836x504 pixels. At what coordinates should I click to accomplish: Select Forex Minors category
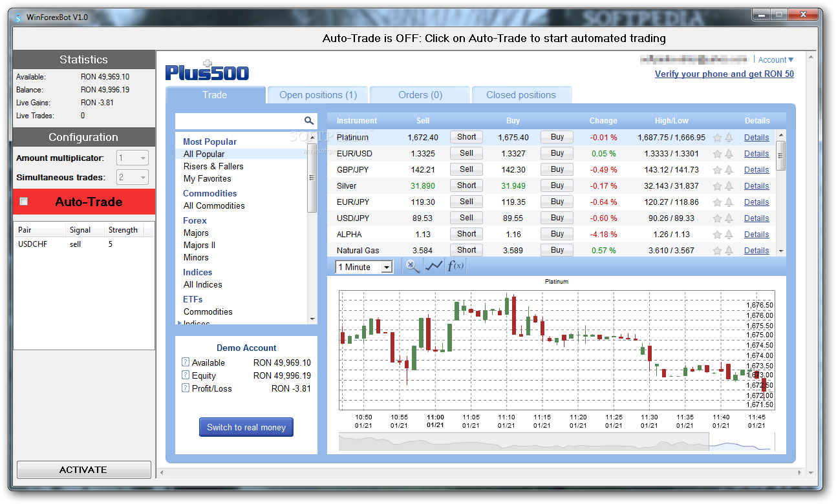tap(196, 257)
